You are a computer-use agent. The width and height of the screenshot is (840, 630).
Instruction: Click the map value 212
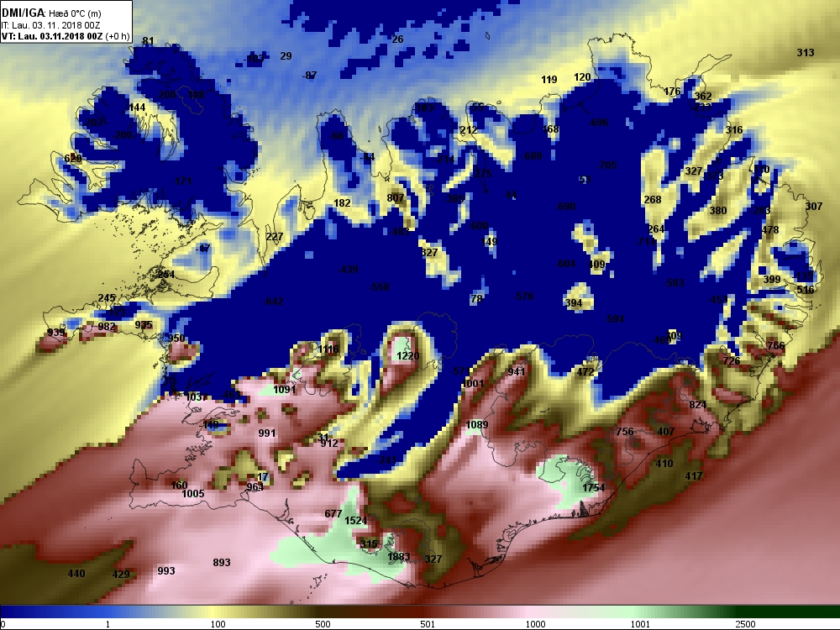coord(468,129)
